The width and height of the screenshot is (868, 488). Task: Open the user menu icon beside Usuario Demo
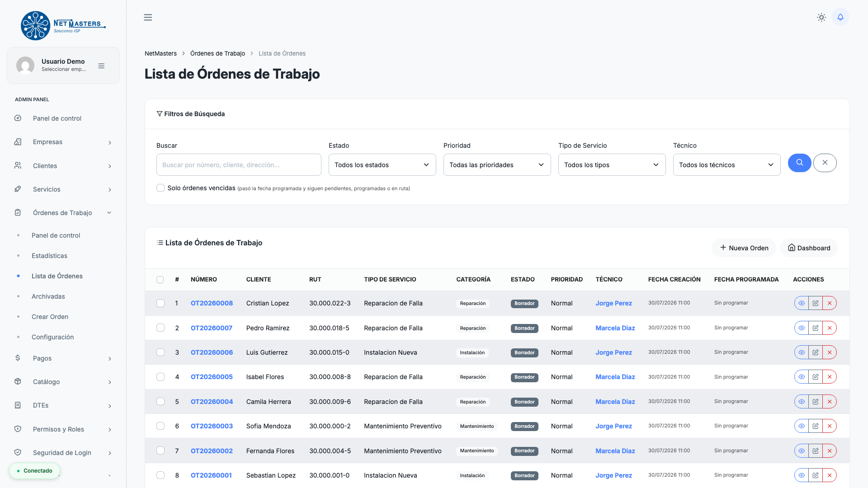tap(101, 66)
